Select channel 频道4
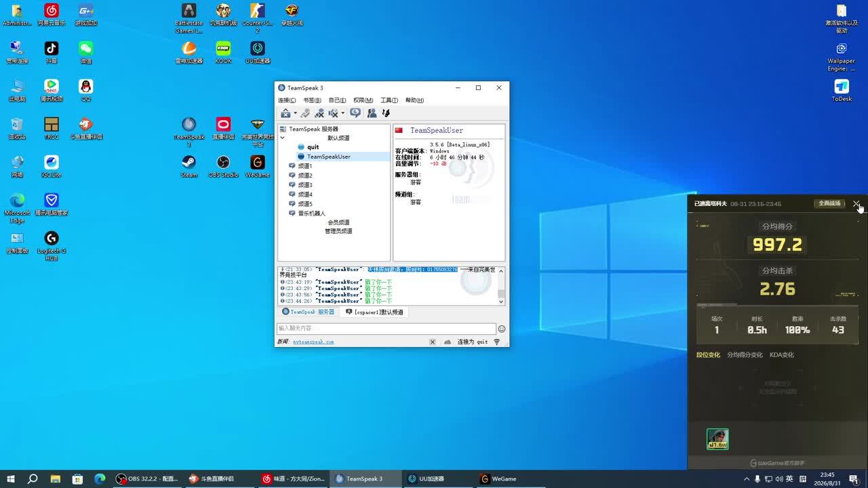868x488 pixels. click(x=304, y=195)
